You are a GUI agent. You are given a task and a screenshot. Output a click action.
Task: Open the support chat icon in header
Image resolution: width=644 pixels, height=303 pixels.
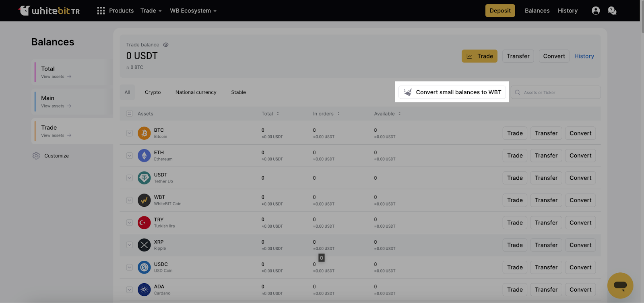[x=612, y=10]
